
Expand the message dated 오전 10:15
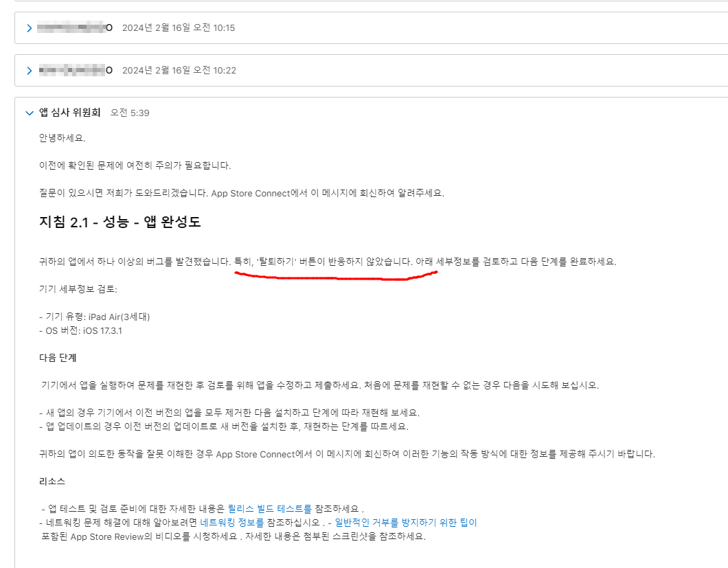[30, 28]
